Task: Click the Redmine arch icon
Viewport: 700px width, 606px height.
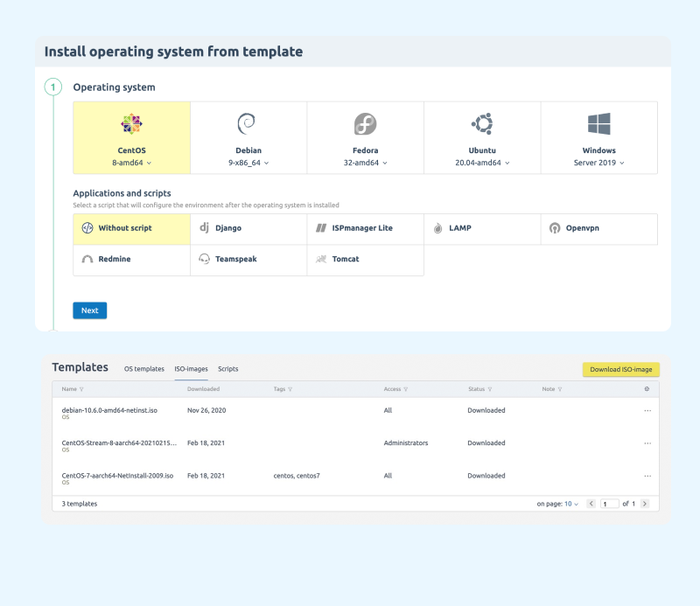Action: (87, 259)
